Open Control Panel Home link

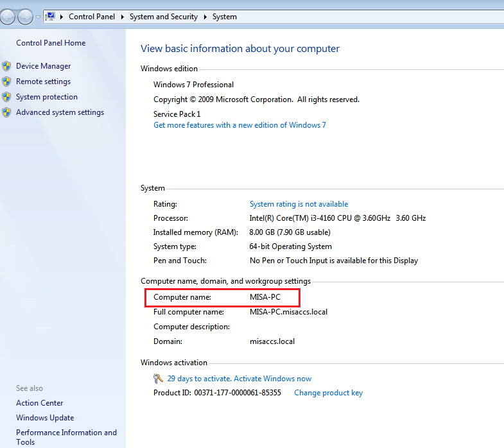pos(51,43)
